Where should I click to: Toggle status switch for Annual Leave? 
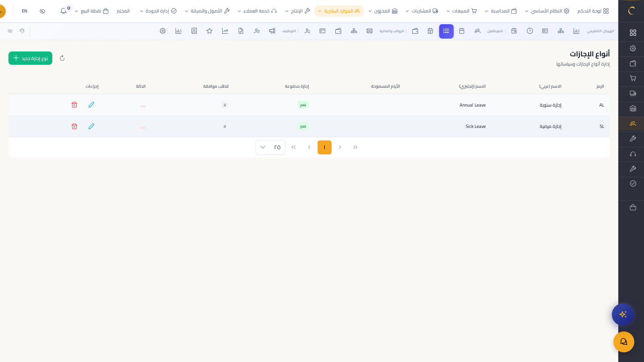(x=143, y=106)
